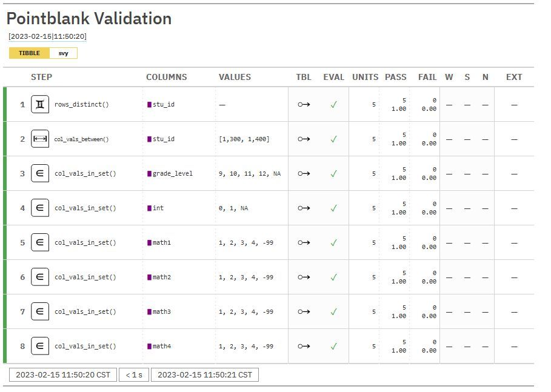The width and height of the screenshot is (551, 392).
Task: Click the VALUES column header
Action: [x=235, y=77]
